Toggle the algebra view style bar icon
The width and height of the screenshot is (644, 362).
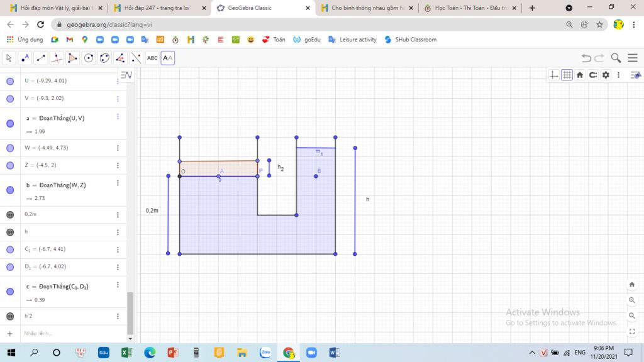(x=126, y=75)
